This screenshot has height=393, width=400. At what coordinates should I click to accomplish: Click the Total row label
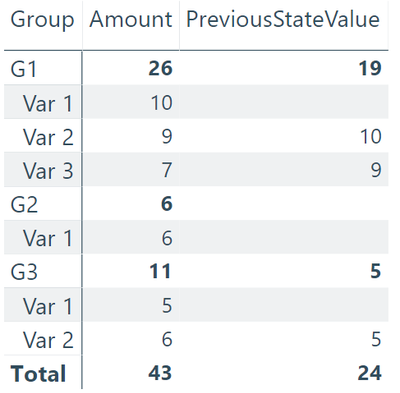click(38, 374)
